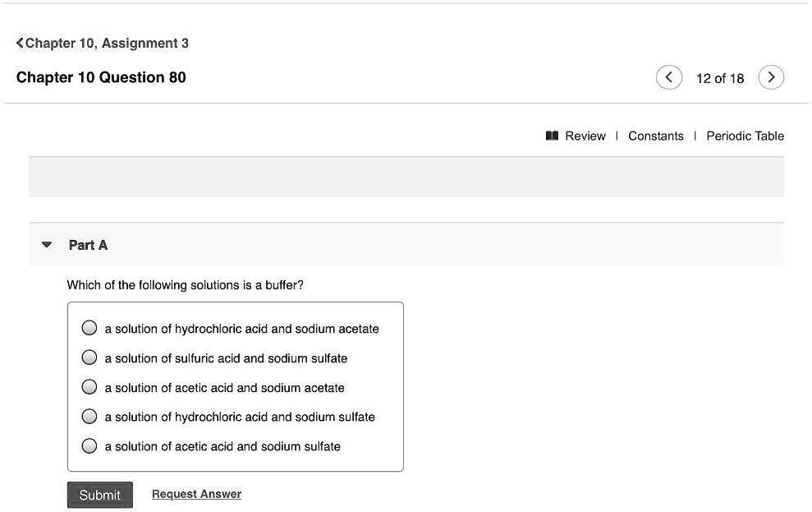
Task: Click the Request Answer link
Action: tap(196, 494)
